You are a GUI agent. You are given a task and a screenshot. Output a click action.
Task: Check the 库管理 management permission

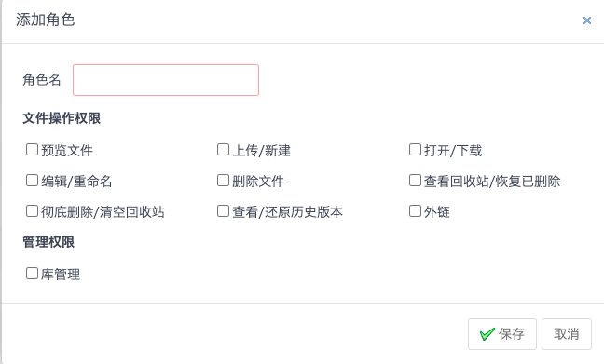[x=32, y=274]
